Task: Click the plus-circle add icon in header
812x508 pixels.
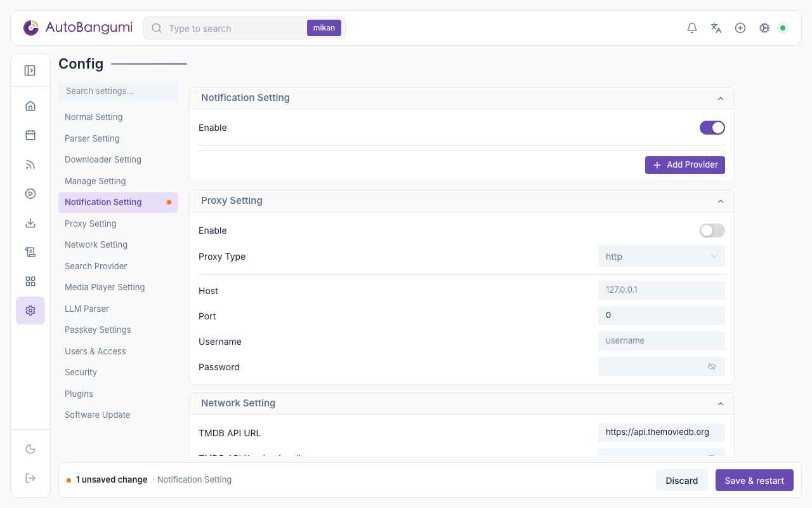Action: click(x=740, y=28)
